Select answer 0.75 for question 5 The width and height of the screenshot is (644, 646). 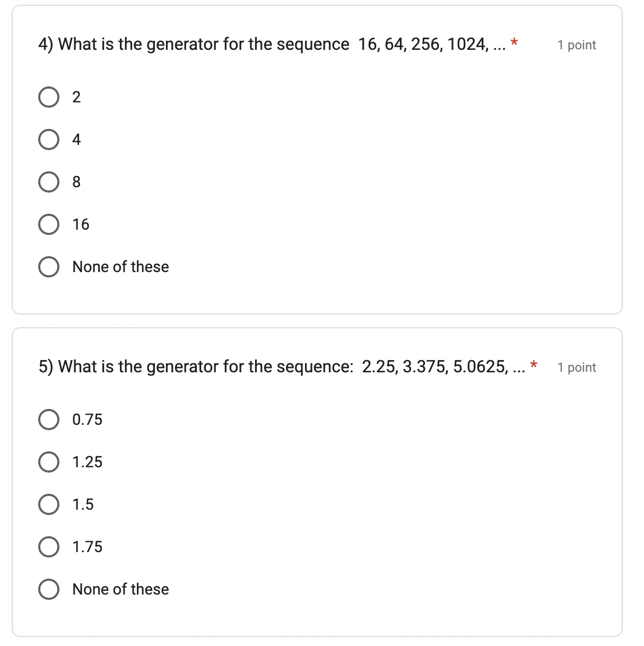(x=49, y=419)
